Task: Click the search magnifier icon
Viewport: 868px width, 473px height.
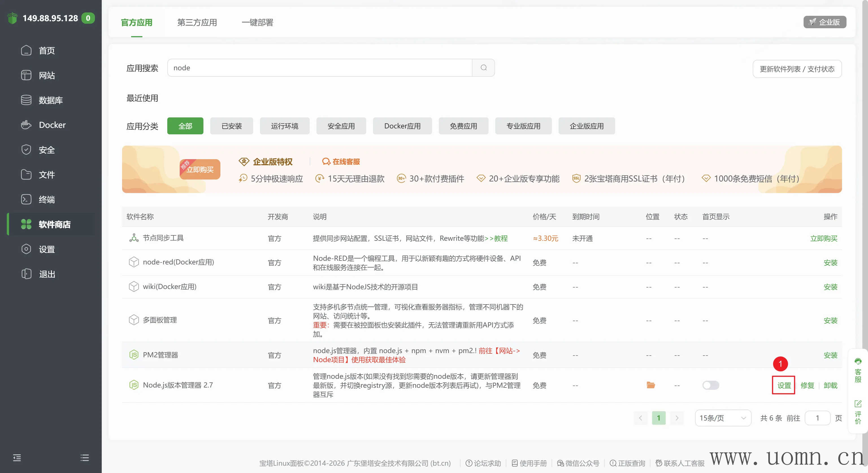Action: 483,68
